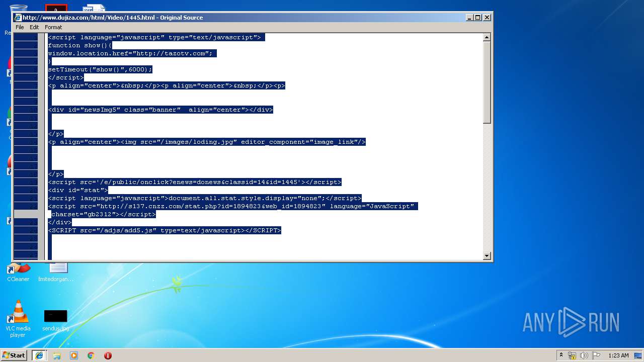Click the Show Desktop button
The width and height of the screenshot is (644, 362).
(x=638, y=355)
